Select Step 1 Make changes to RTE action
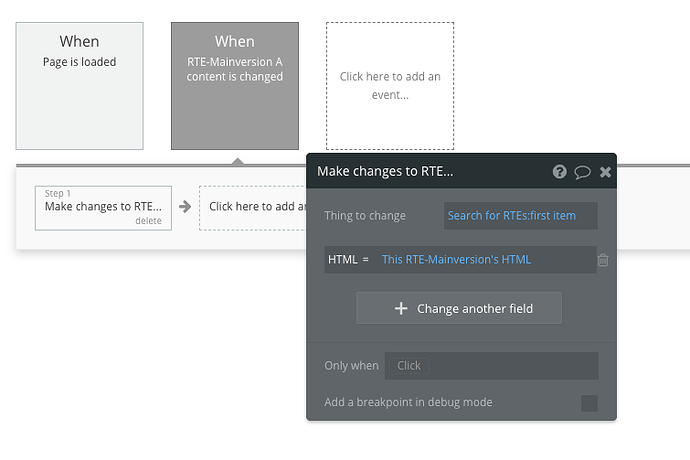690x460 pixels. [x=103, y=208]
